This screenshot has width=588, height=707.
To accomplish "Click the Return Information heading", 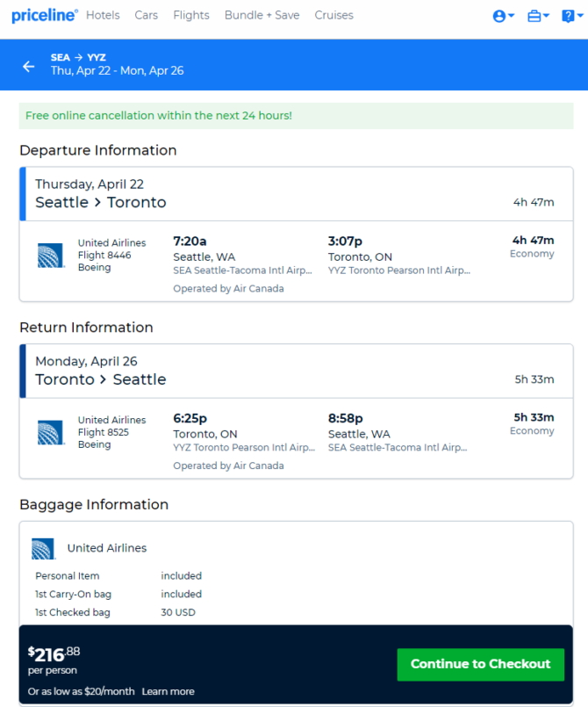I will click(x=86, y=328).
